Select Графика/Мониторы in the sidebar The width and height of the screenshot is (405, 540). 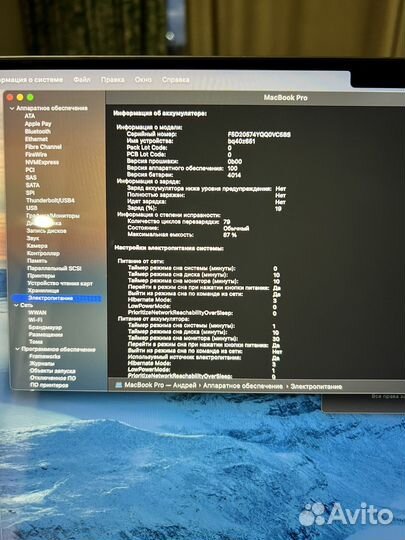tap(53, 216)
